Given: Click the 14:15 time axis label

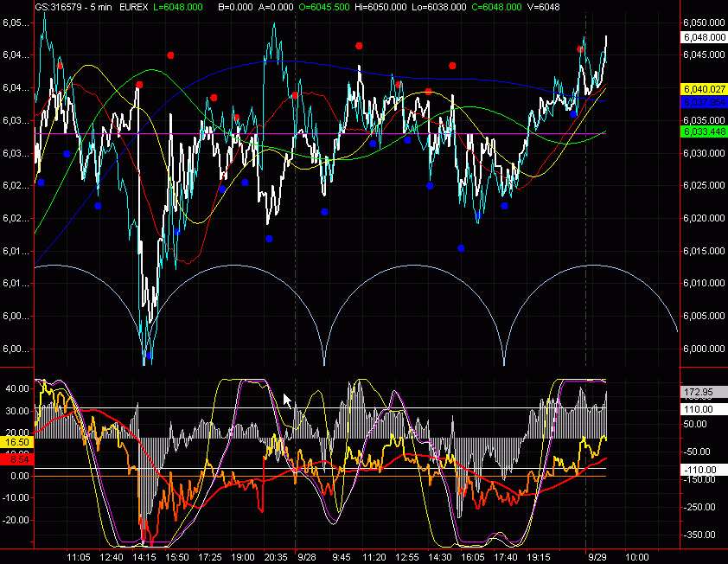Looking at the screenshot, I should pos(144,557).
